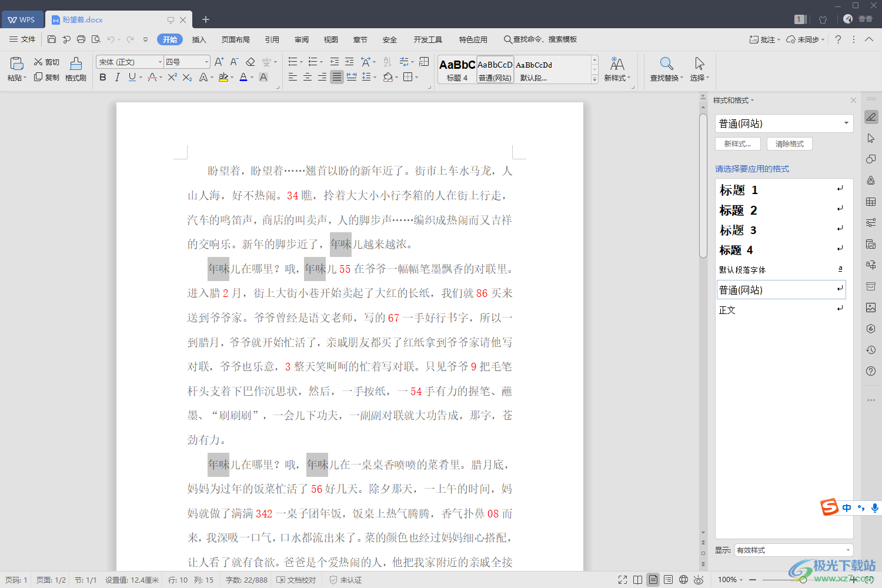This screenshot has height=588, width=882.
Task: Decrease paragraph indent
Action: (x=335, y=62)
